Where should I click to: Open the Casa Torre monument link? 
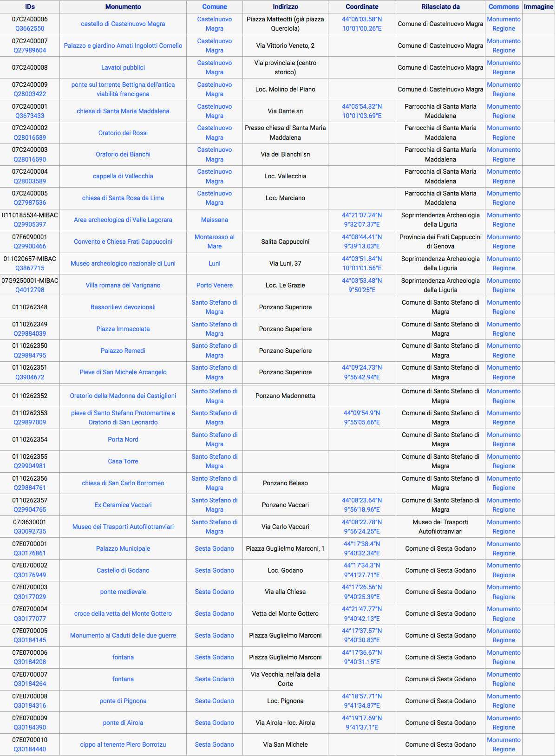123,461
